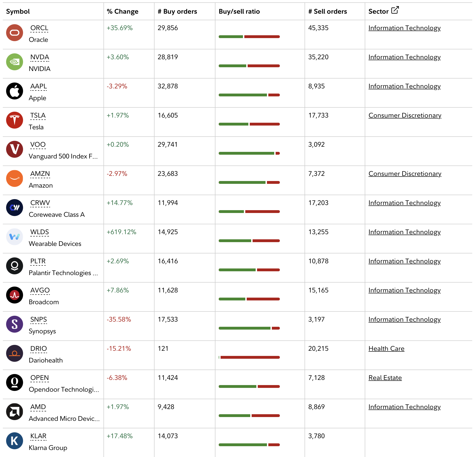Click the Amazon orange logo icon
Screen dimensions: 476x457
coord(15,178)
